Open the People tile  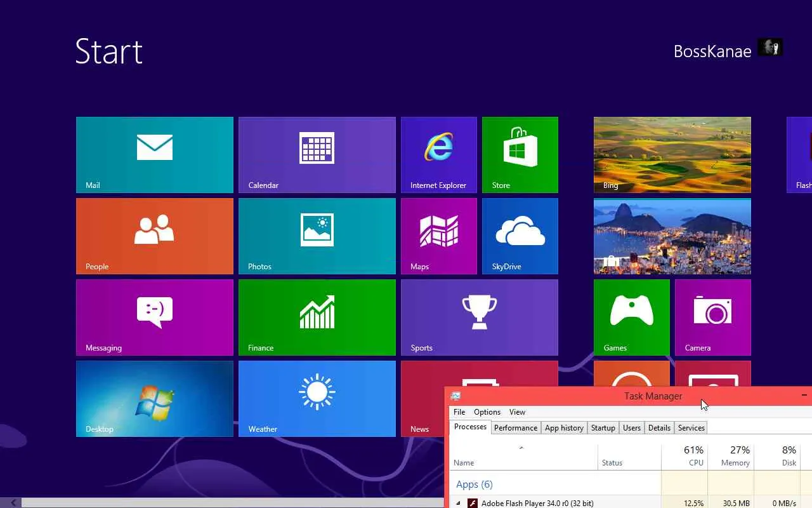tap(155, 236)
